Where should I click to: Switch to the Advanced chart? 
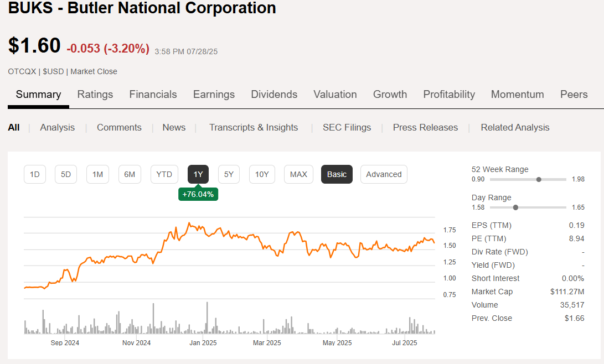[x=384, y=174]
